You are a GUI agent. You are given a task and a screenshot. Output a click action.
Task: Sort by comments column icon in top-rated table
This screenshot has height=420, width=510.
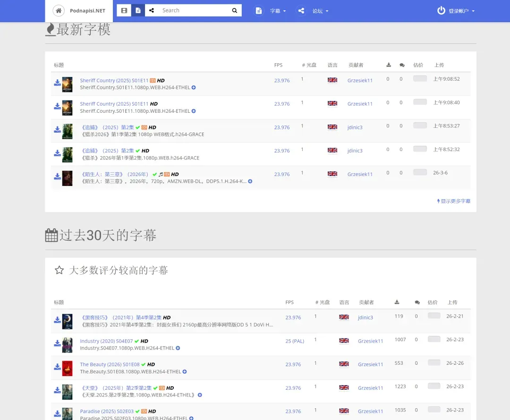[x=417, y=302]
